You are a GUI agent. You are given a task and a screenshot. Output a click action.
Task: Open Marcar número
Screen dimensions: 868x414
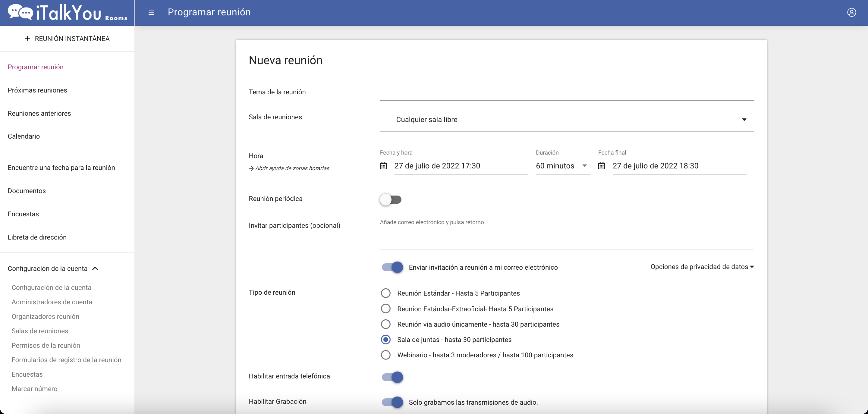point(34,389)
